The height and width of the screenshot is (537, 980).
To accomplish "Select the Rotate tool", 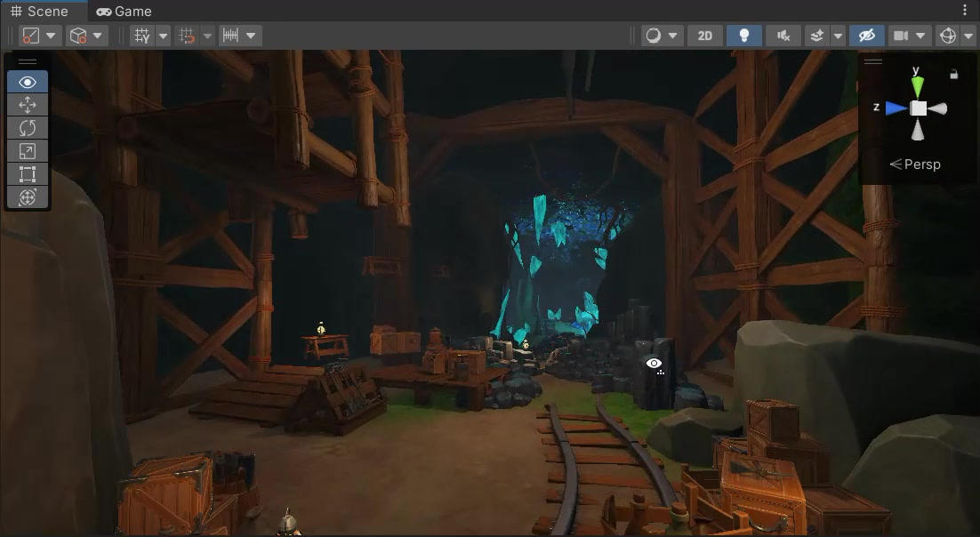I will (28, 128).
